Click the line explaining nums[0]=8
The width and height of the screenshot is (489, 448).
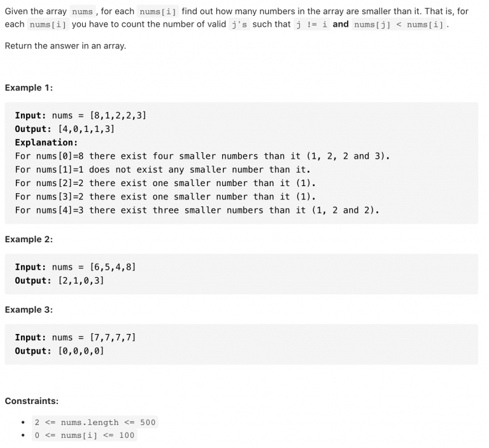[202, 156]
